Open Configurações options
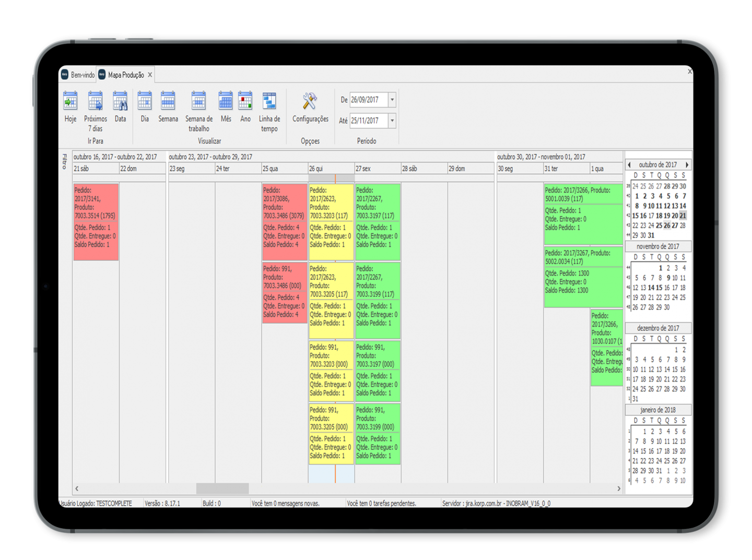This screenshot has height=560, width=752. pyautogui.click(x=310, y=108)
